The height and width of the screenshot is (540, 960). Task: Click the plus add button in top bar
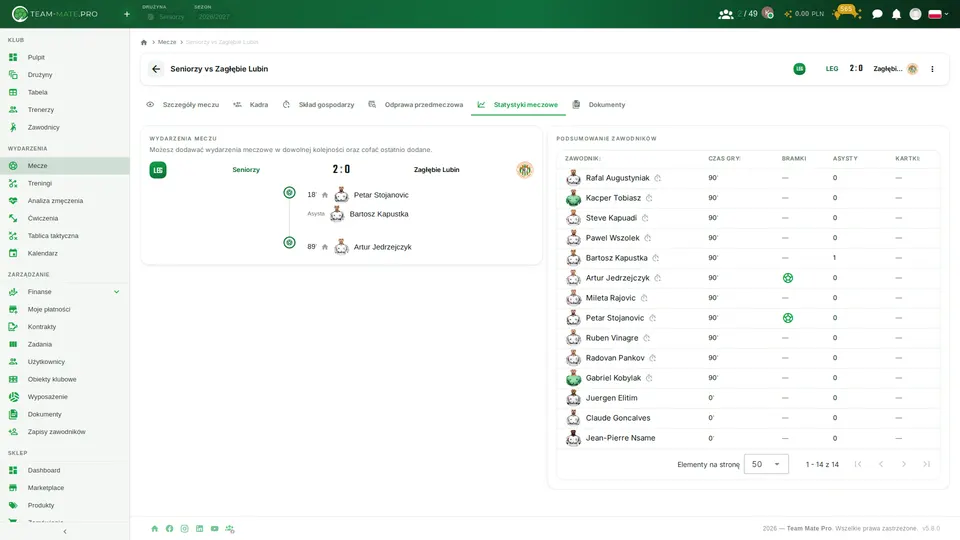coord(127,14)
